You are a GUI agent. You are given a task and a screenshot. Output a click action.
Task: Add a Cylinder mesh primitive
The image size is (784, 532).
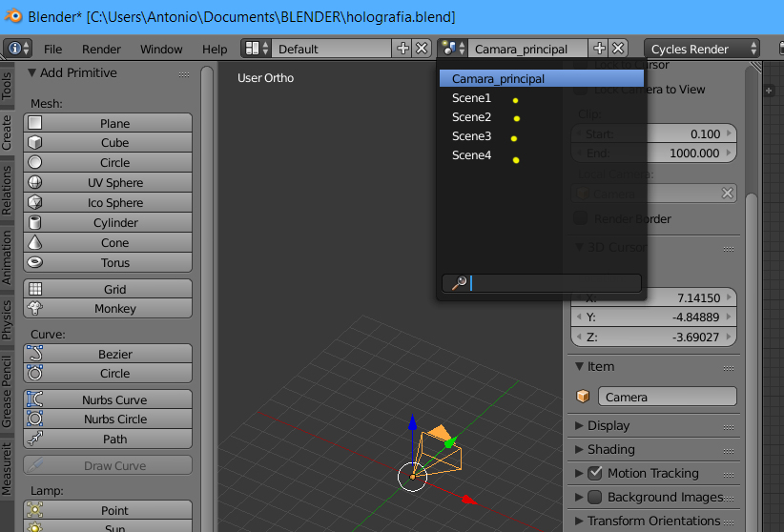click(108, 222)
